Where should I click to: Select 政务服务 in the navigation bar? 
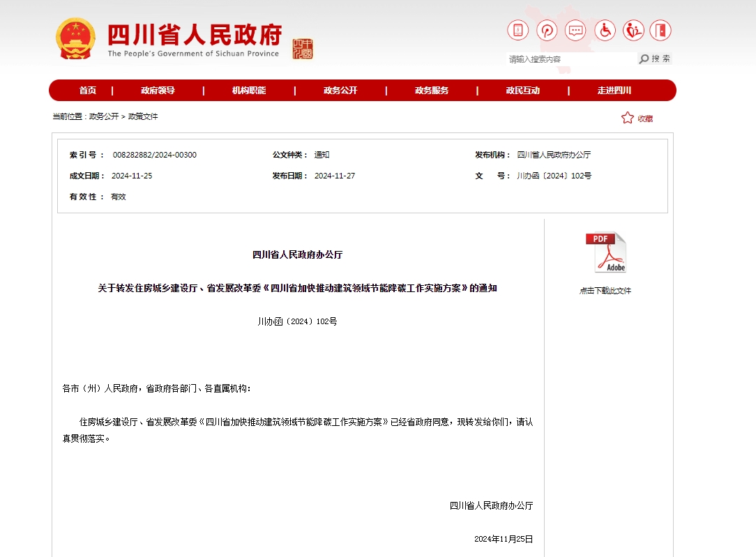point(432,91)
